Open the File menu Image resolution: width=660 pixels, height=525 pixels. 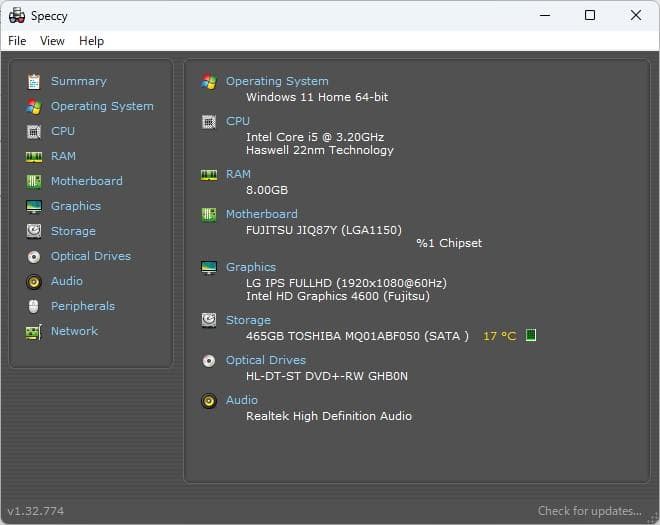pos(17,41)
